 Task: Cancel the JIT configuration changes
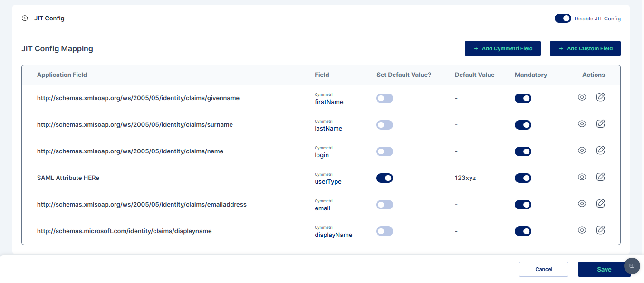click(x=544, y=269)
